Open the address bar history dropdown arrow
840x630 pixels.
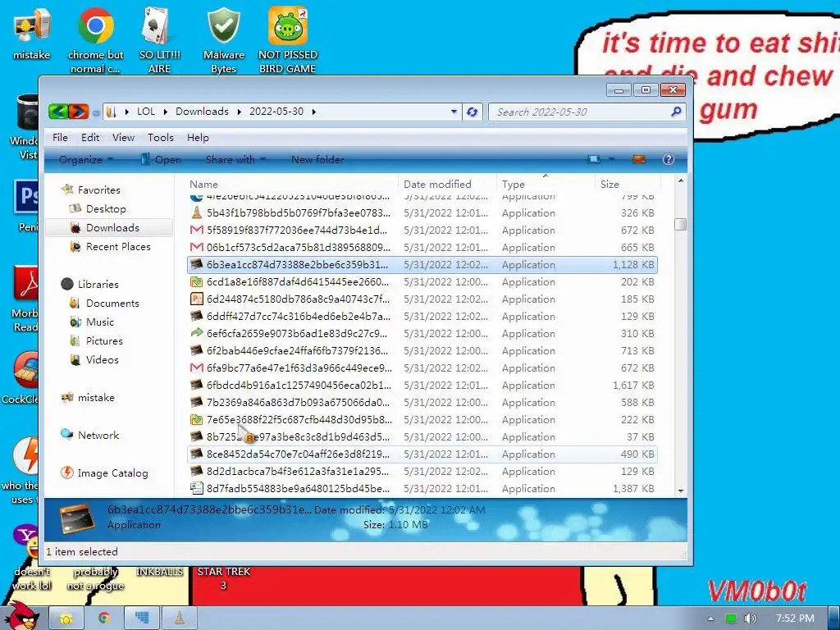(x=454, y=112)
